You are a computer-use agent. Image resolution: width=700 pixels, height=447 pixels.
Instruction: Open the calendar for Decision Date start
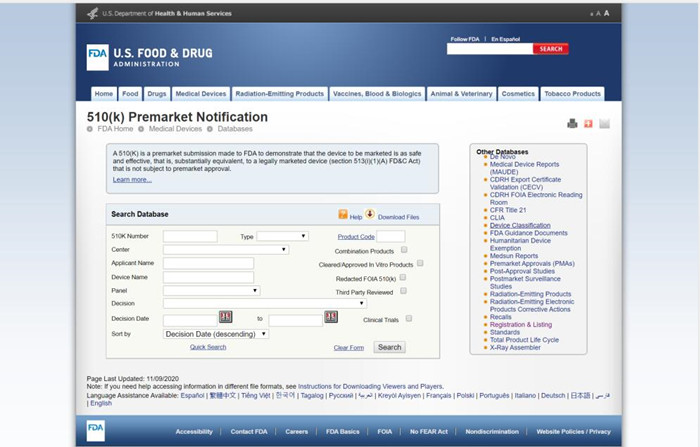(225, 317)
